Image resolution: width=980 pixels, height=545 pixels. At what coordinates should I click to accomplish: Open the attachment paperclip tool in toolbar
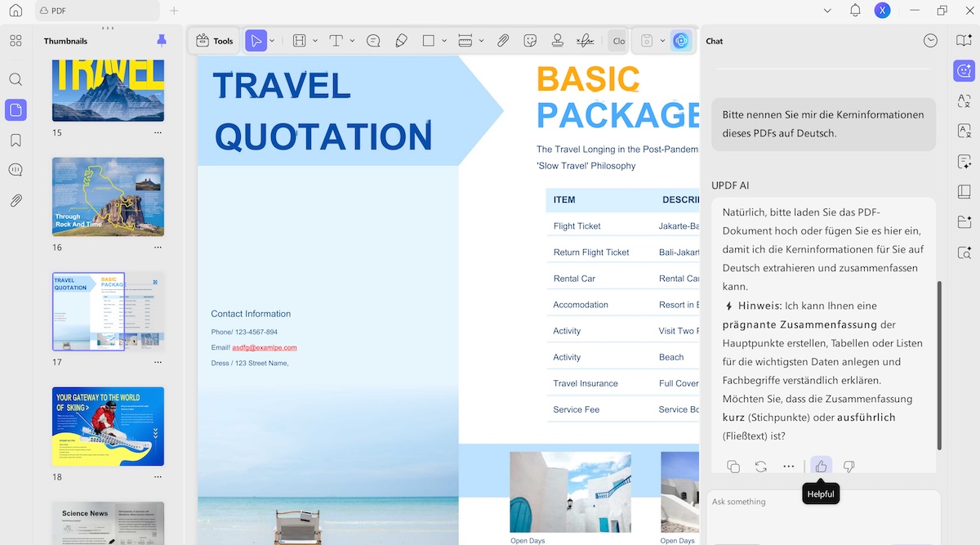503,41
